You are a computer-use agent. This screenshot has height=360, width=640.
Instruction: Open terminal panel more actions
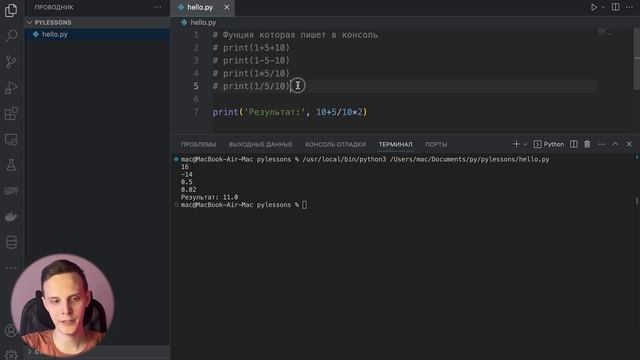tap(601, 144)
